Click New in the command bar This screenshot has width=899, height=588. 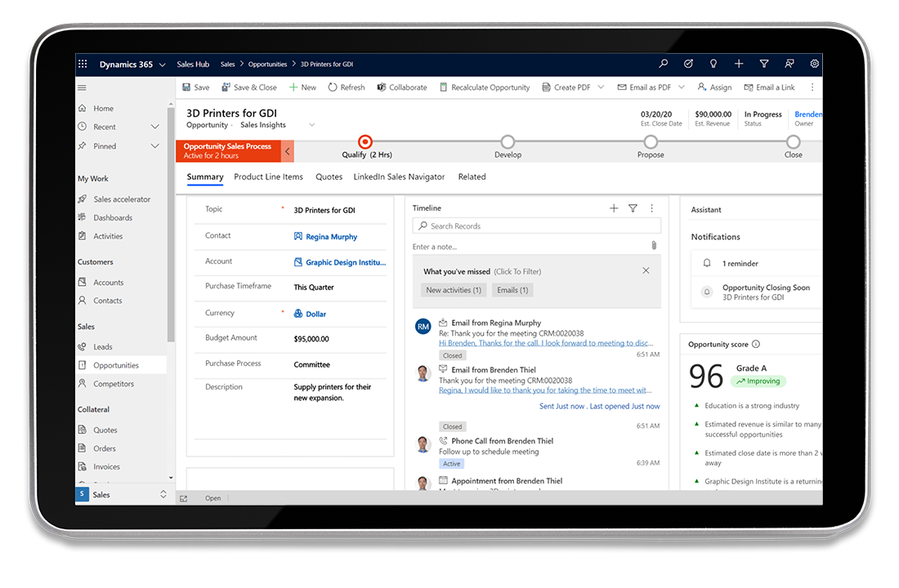click(x=302, y=87)
